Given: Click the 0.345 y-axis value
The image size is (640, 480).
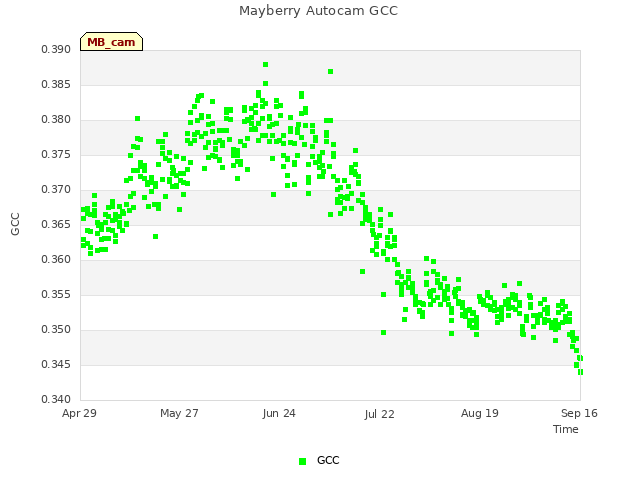Looking at the screenshot, I should coord(56,364).
